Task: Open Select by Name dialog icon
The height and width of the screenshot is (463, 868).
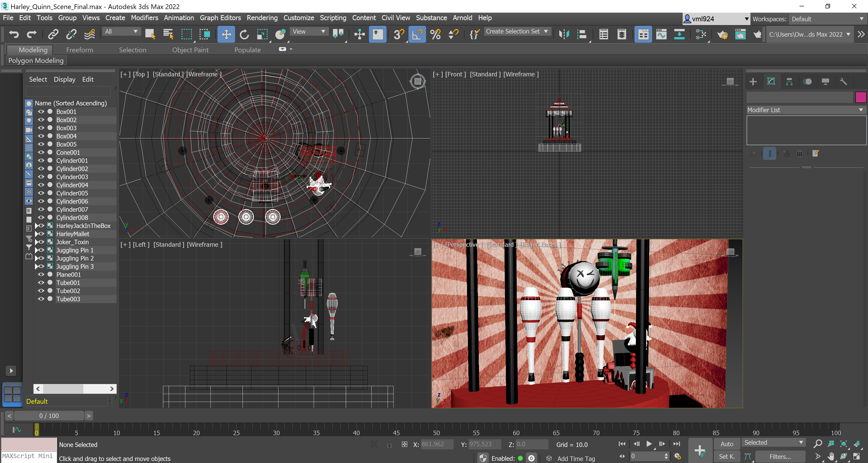Action: pyautogui.click(x=168, y=34)
